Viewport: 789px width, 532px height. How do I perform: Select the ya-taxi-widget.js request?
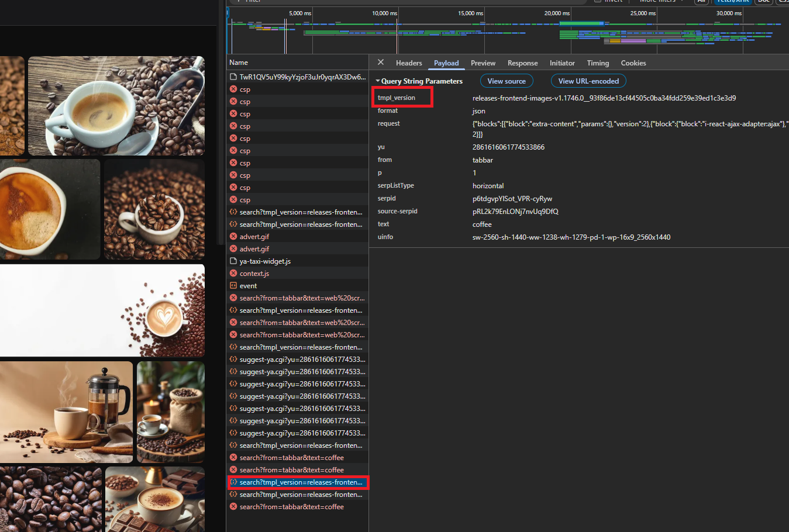coord(298,261)
